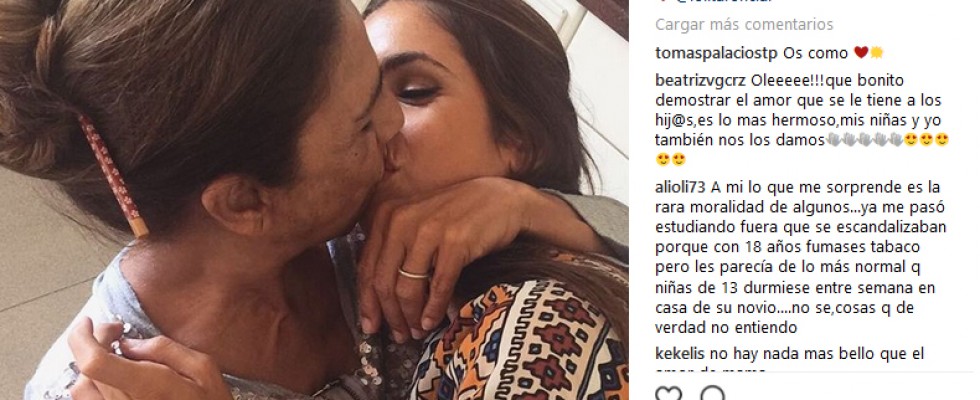
Task: Click the ring on the hand in photo
Action: click(x=414, y=274)
